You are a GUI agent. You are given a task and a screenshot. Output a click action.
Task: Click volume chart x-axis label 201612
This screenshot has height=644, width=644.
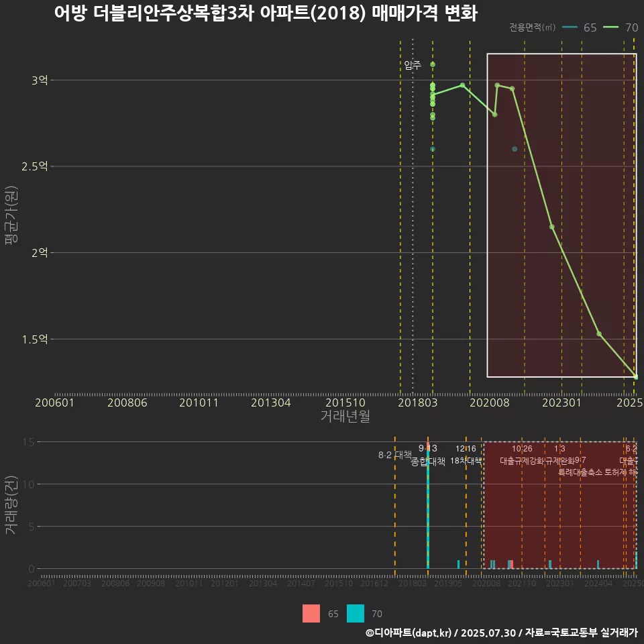tap(374, 583)
